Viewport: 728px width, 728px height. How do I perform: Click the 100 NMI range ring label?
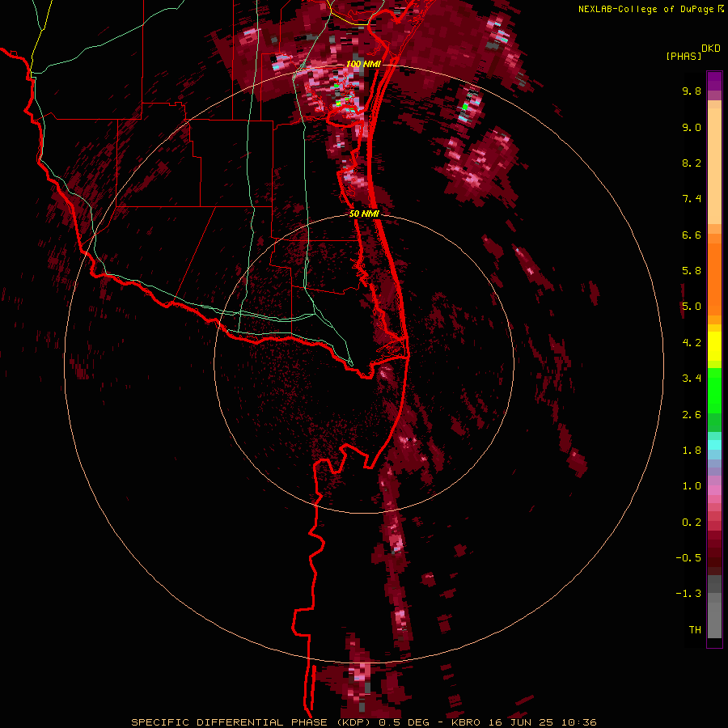[x=363, y=64]
